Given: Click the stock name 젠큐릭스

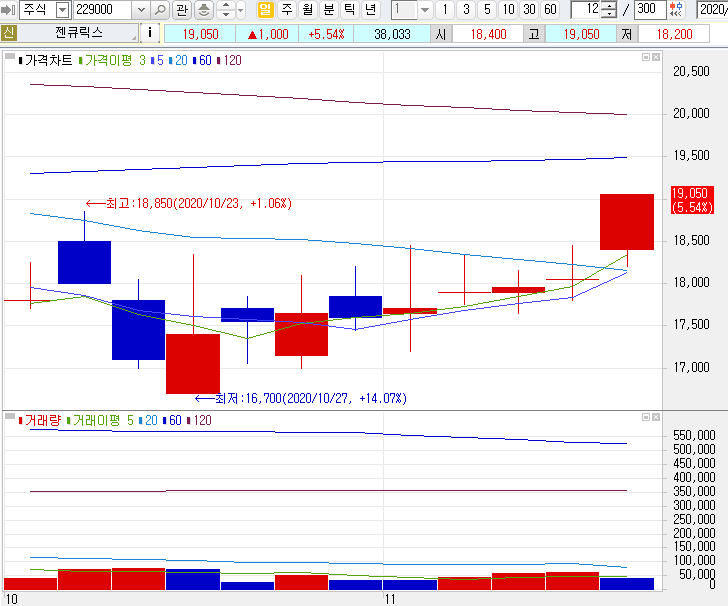Looking at the screenshot, I should click(78, 33).
